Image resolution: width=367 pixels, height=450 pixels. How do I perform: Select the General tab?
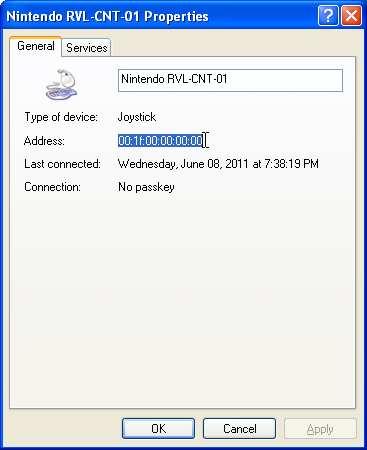tap(35, 46)
